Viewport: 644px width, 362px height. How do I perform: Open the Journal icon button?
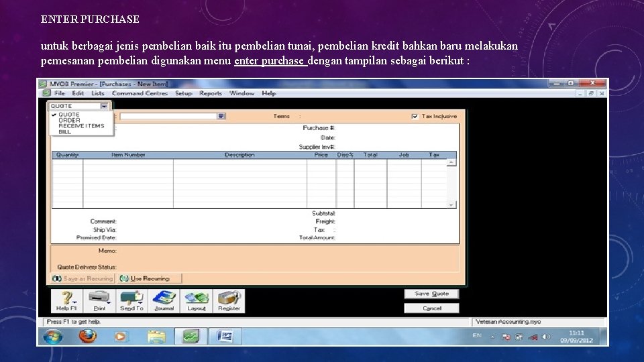164,301
